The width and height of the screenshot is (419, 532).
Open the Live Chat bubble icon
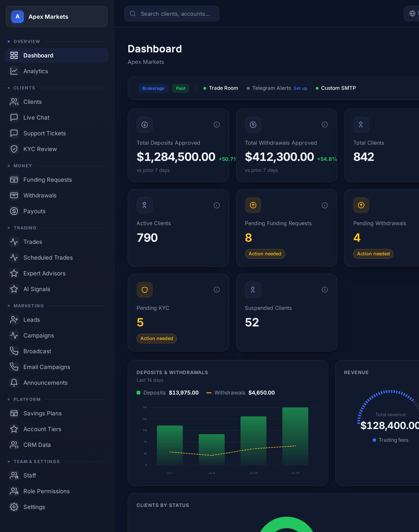tap(14, 117)
